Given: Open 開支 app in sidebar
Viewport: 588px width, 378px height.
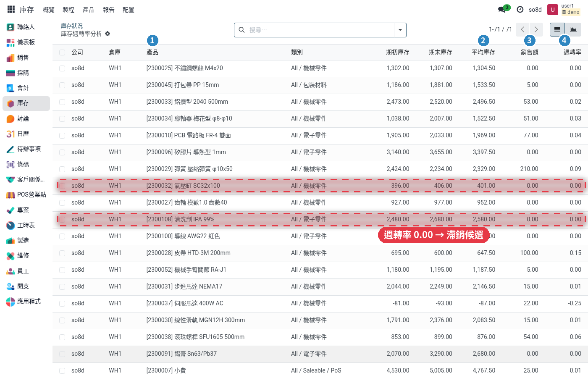Looking at the screenshot, I should click(x=26, y=286).
